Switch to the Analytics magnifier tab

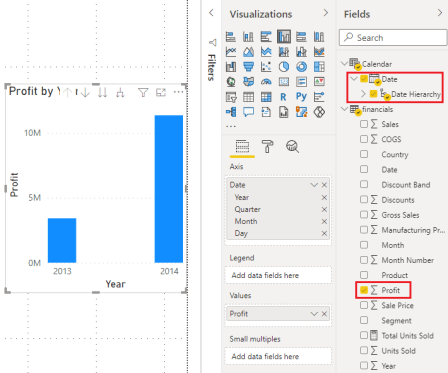[x=292, y=146]
